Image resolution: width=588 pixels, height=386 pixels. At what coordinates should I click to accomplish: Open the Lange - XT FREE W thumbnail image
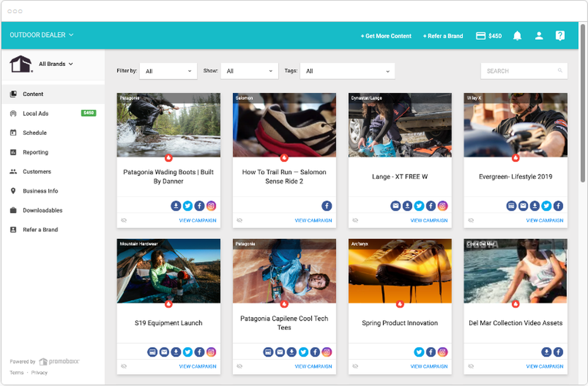400,125
